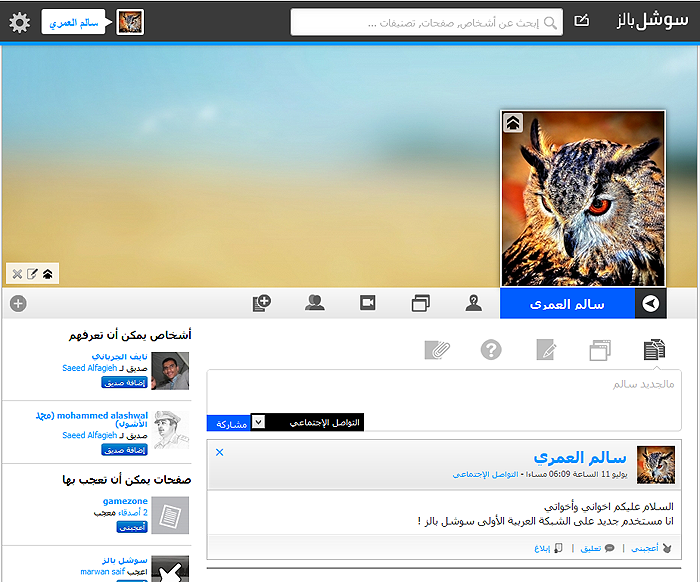Select the question mark post icon

491,349
